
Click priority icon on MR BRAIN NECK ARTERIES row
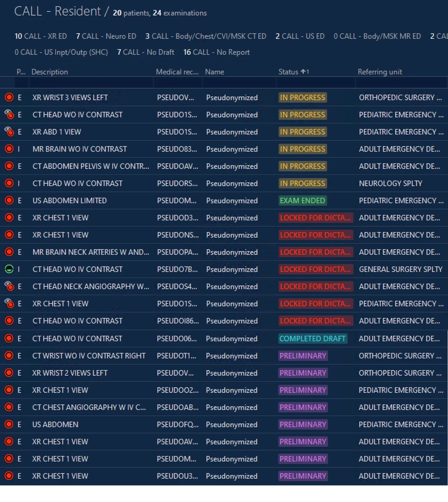(9, 252)
